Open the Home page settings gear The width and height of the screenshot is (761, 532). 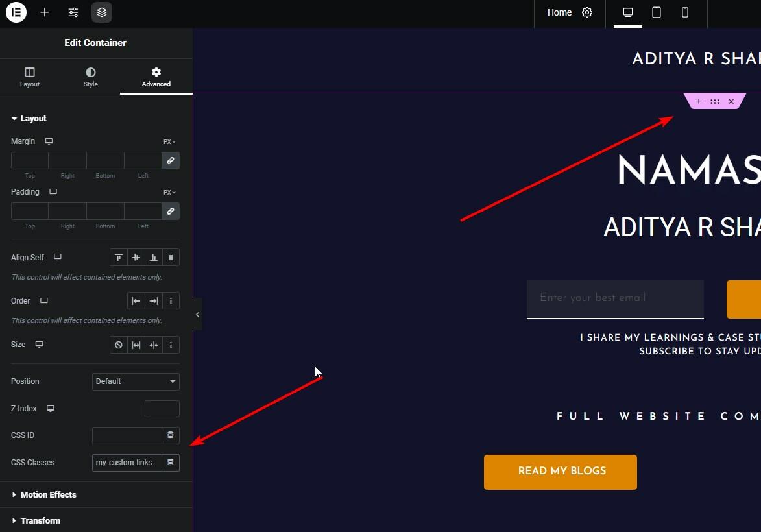point(587,12)
